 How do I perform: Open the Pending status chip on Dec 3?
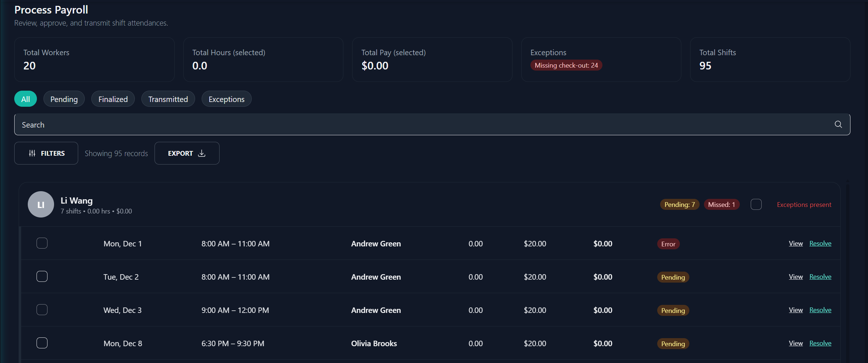tap(673, 310)
